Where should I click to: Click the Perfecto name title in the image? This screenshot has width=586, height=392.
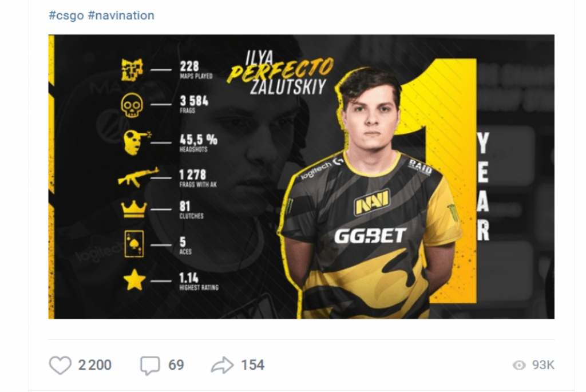(x=280, y=70)
